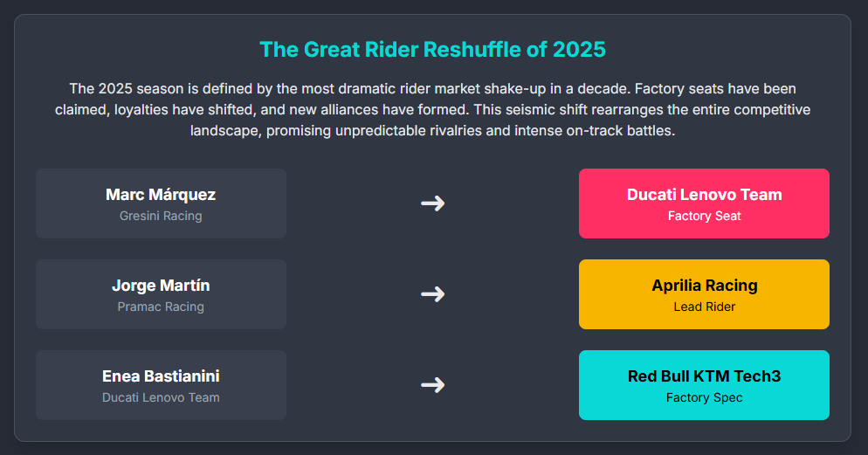Click the arrow beside Jorge Martín

point(432,294)
